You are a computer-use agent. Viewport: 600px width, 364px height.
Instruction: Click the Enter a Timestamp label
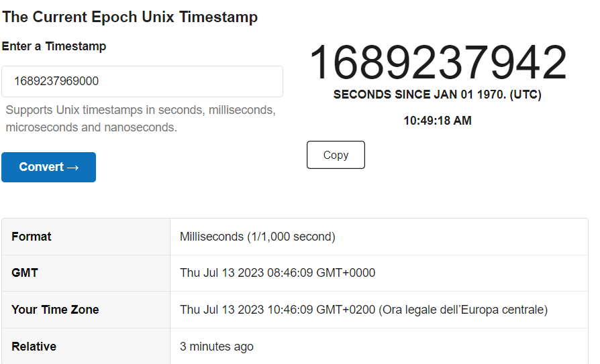(54, 46)
